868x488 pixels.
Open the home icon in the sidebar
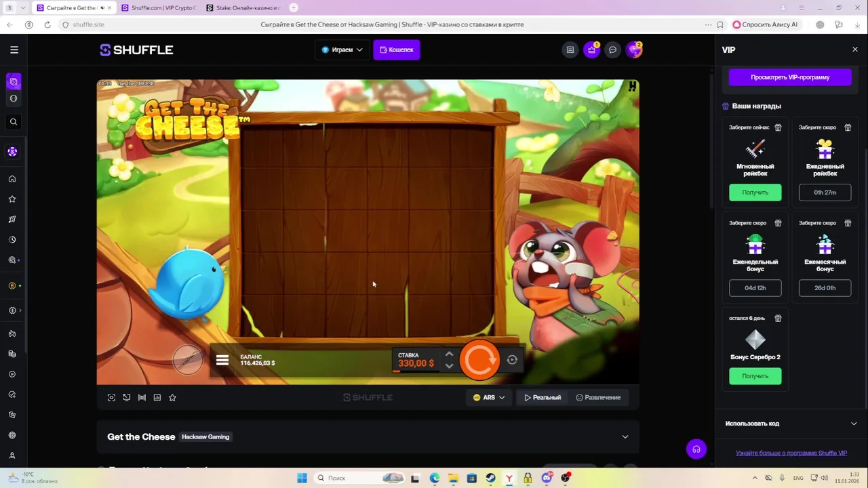(12, 179)
